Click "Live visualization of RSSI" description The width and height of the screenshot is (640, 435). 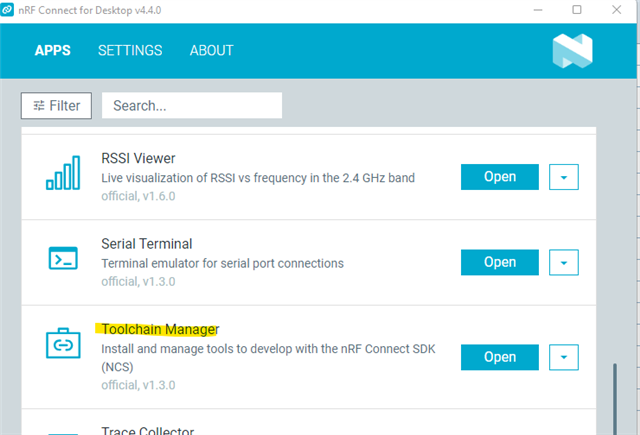(x=258, y=178)
